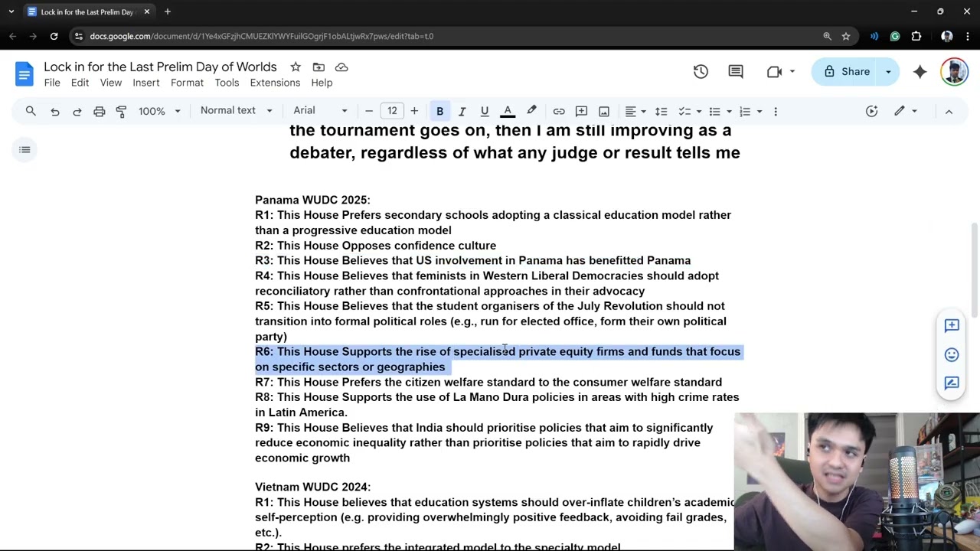This screenshot has height=551, width=980.
Task: Click the browser address bar
Action: (452, 36)
